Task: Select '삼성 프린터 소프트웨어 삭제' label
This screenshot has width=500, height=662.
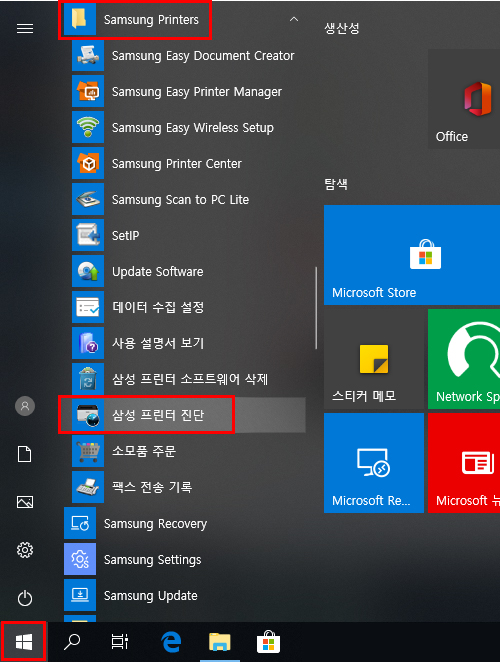Action: point(190,379)
